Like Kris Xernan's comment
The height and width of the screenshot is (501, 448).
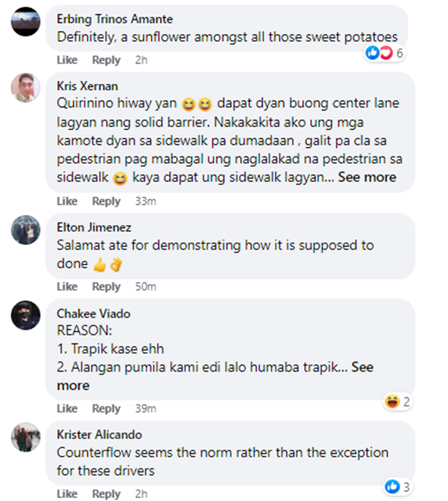pos(67,201)
